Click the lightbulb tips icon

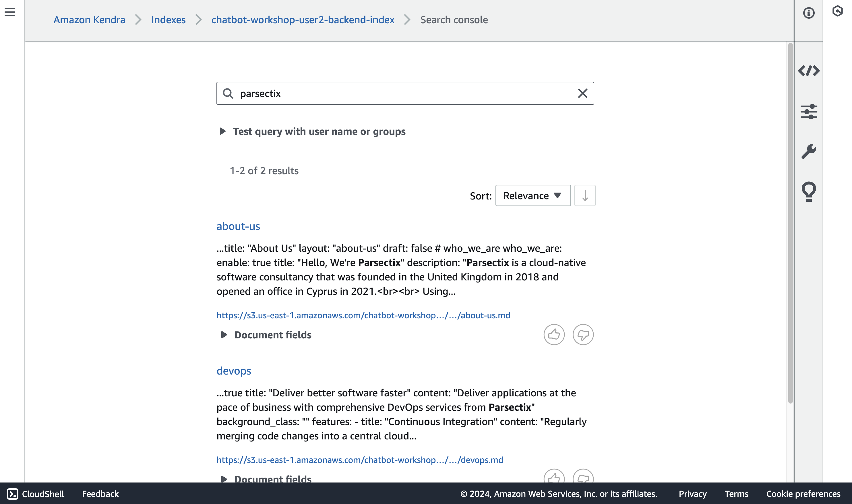click(809, 191)
